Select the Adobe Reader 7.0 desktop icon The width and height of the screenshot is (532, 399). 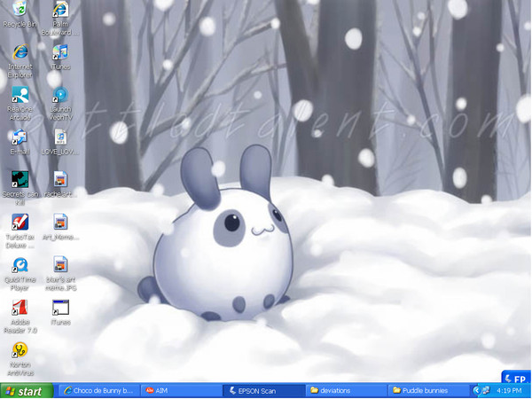[20, 308]
